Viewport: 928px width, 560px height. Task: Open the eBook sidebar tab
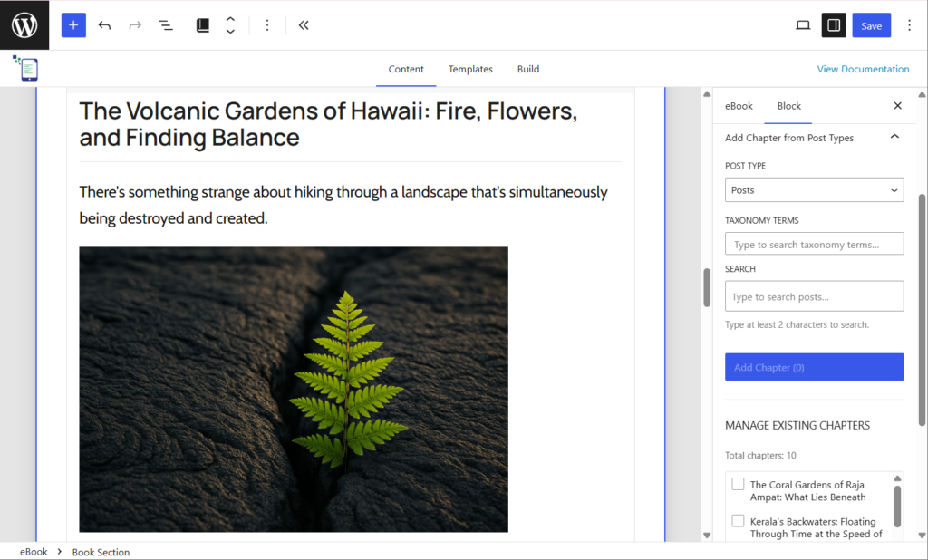click(x=739, y=106)
